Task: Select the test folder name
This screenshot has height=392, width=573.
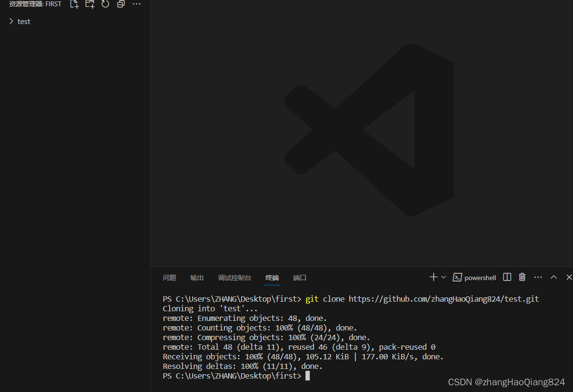Action: [24, 22]
